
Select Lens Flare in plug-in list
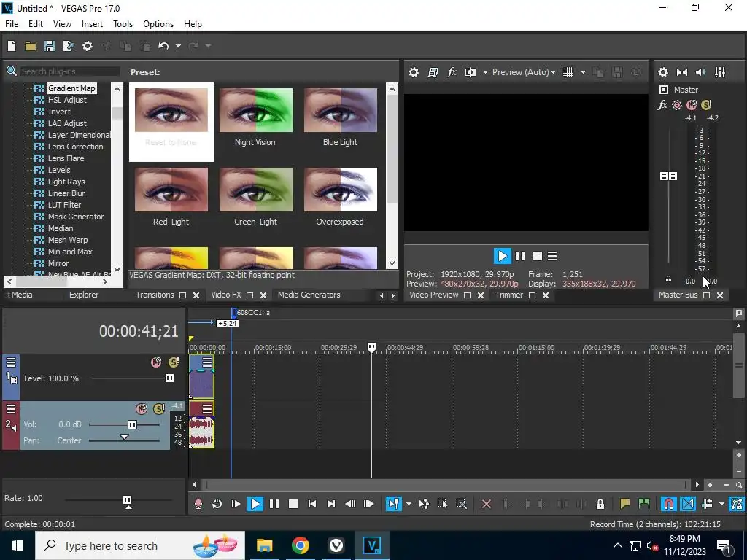pos(66,158)
